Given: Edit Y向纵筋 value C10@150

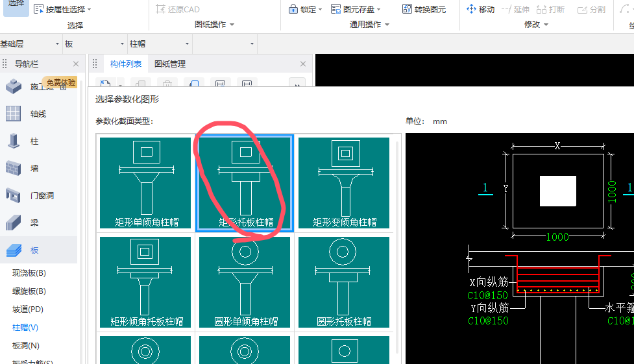Looking at the screenshot, I should click(488, 321).
